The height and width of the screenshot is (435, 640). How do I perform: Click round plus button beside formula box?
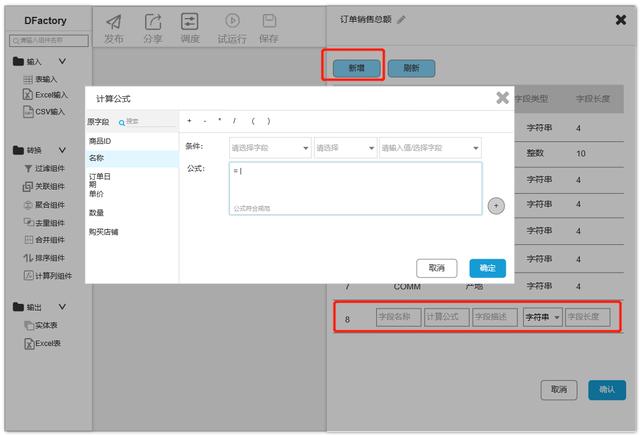click(496, 206)
